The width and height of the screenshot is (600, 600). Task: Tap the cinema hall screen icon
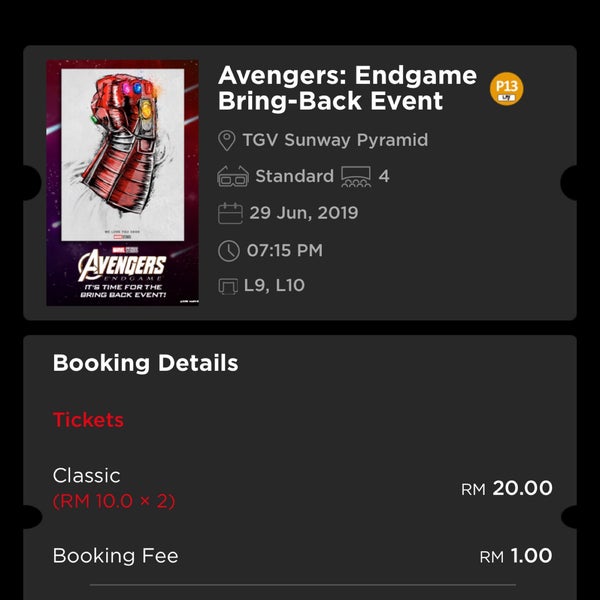point(356,176)
